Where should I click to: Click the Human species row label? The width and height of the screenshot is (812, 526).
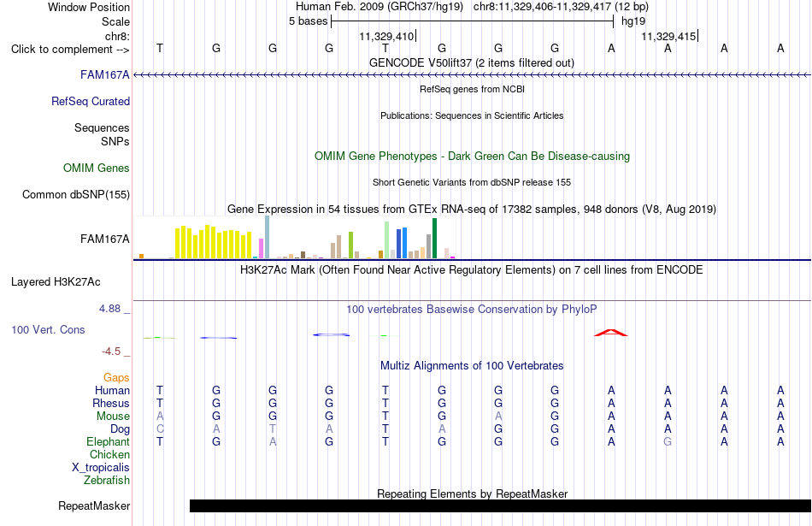[112, 390]
